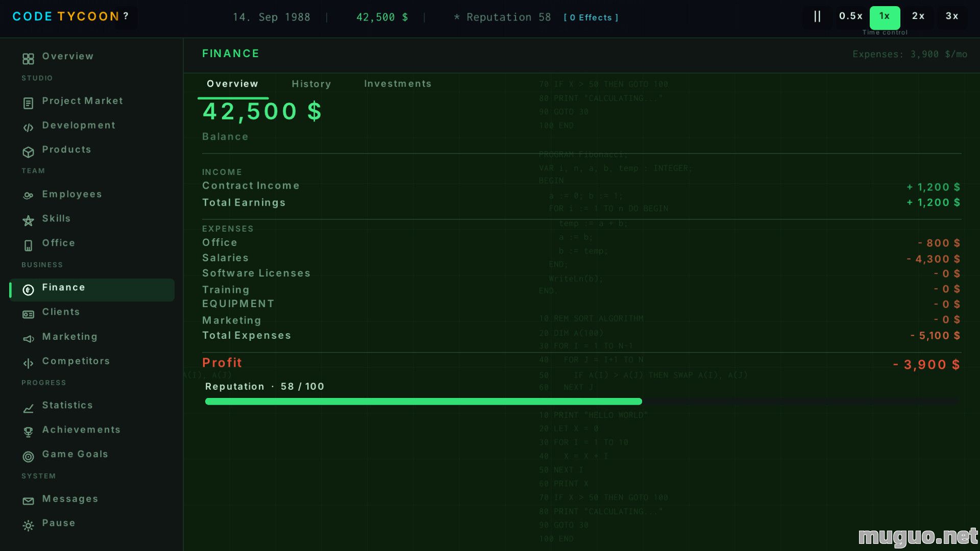Click the Training expense label
This screenshot has height=551, width=980.
pos(226,290)
